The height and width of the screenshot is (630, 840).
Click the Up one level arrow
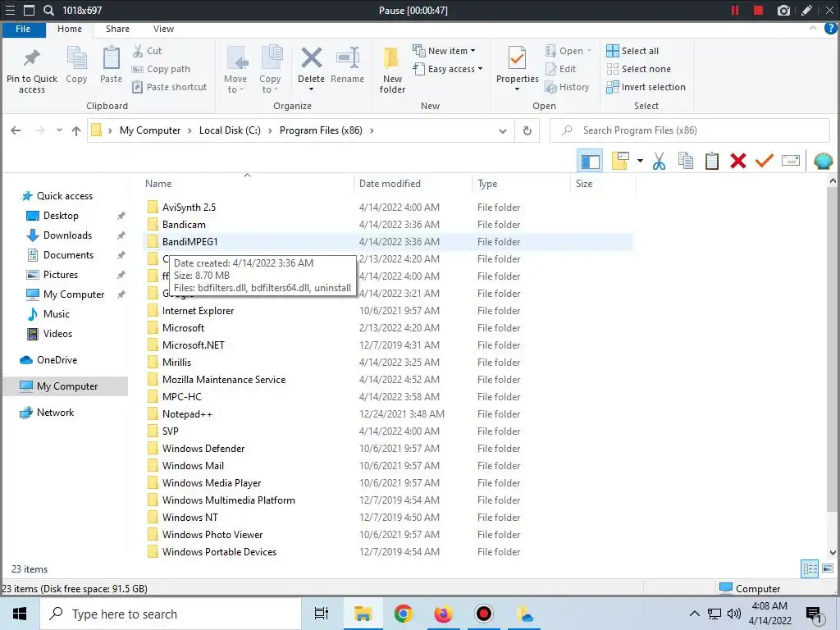pos(76,130)
